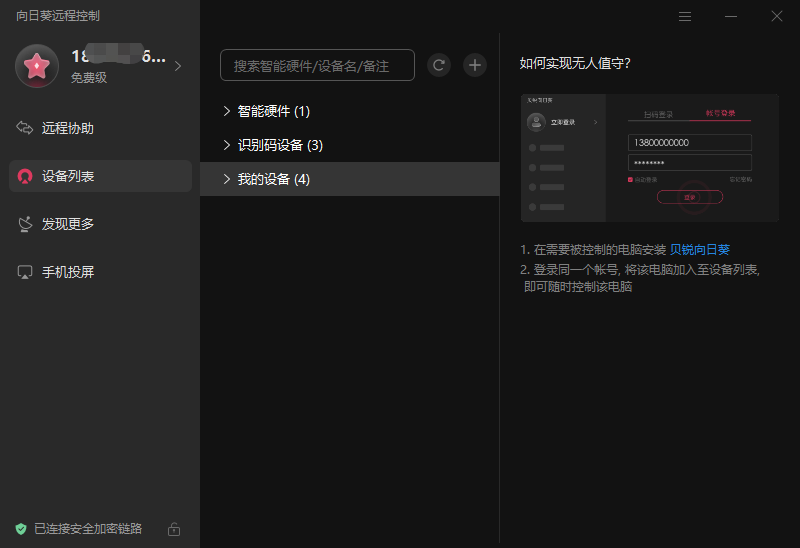Expand the 智能硬件 (1) group

227,111
